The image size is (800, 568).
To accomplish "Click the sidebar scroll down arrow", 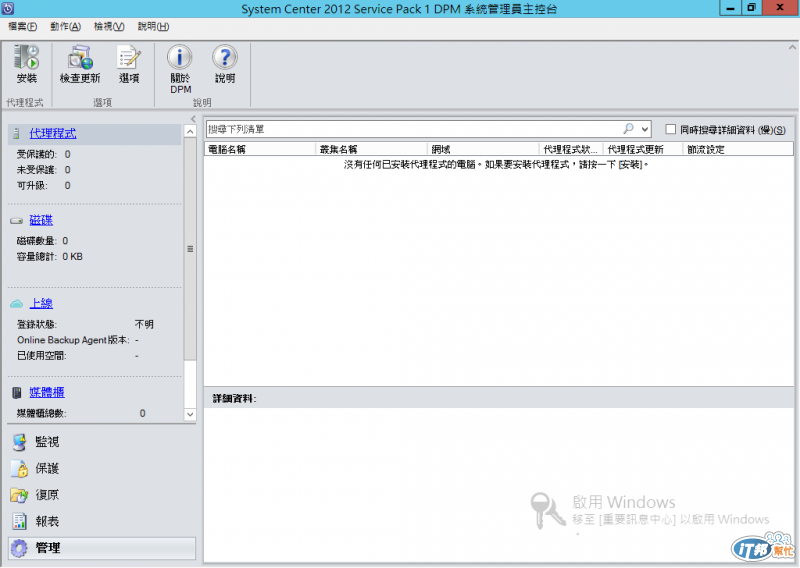I will (x=190, y=414).
